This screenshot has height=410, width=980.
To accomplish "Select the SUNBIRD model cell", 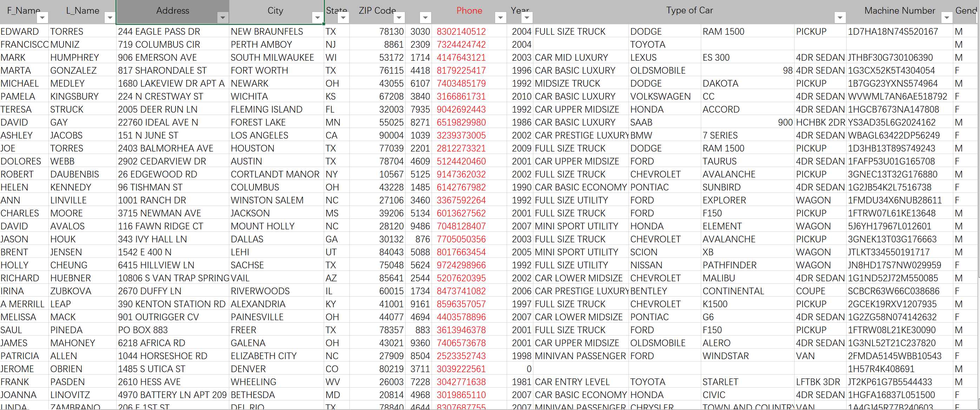I will click(x=748, y=187).
